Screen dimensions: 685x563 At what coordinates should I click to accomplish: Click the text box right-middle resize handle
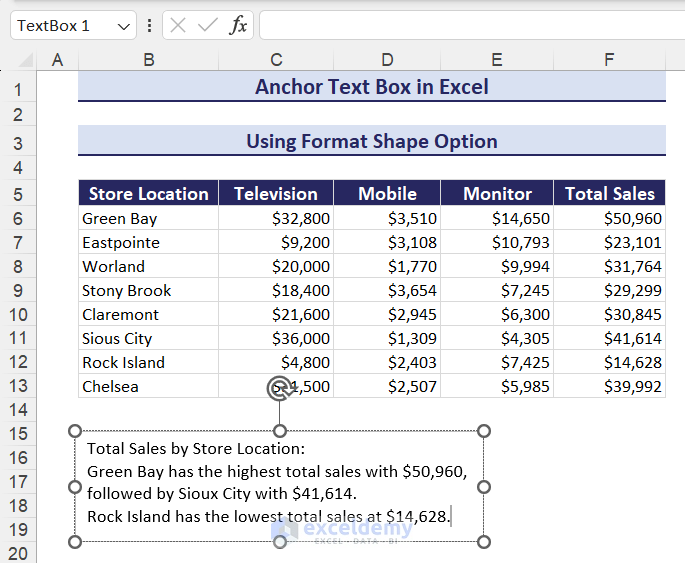tap(484, 487)
